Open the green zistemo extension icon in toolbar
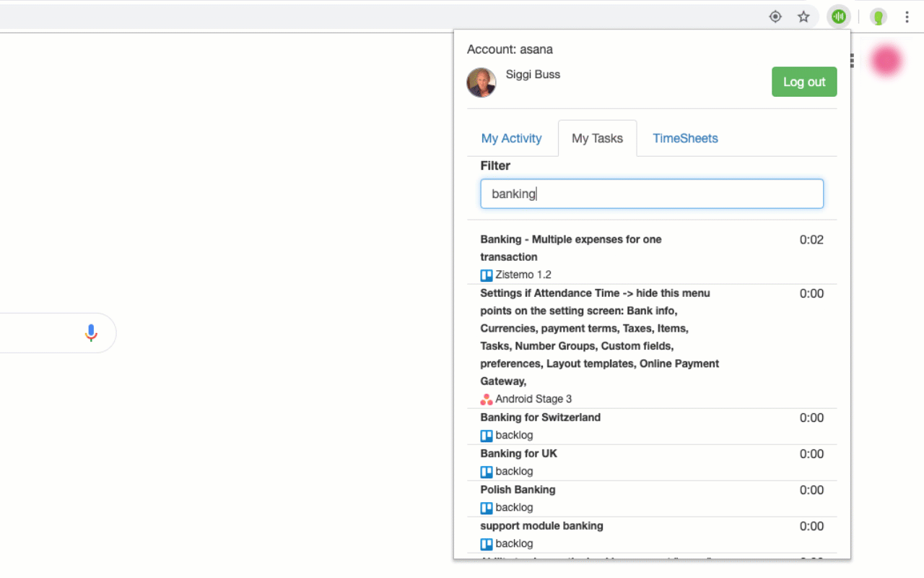 coord(838,16)
